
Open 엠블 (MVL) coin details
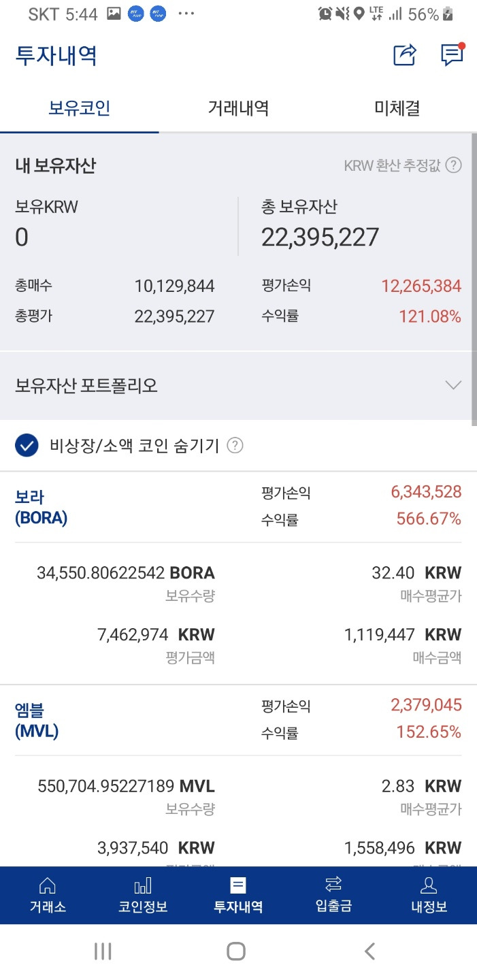coord(37,721)
